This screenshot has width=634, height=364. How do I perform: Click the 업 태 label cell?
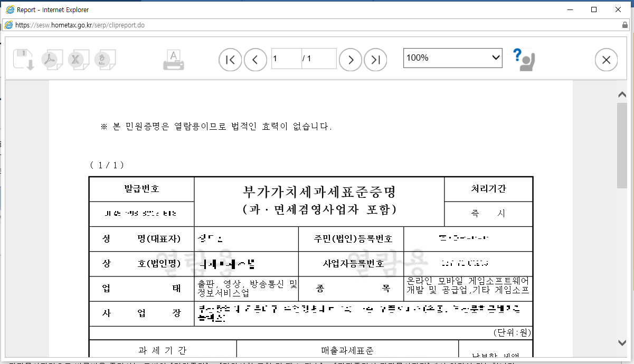pyautogui.click(x=141, y=289)
